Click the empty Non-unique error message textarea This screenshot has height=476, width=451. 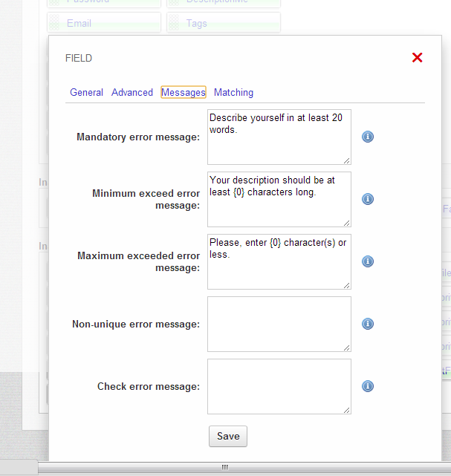279,324
